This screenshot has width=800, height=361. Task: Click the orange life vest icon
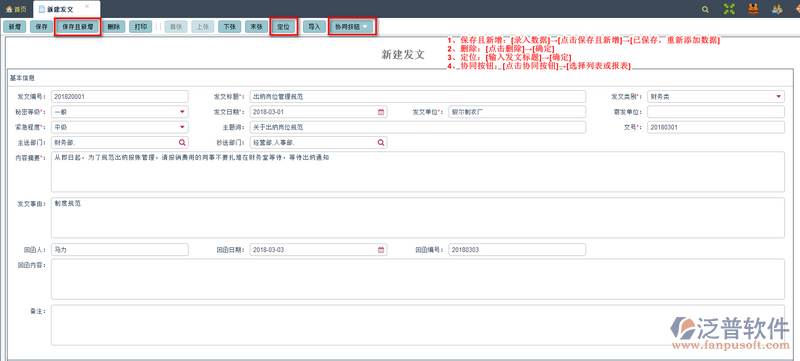753,9
